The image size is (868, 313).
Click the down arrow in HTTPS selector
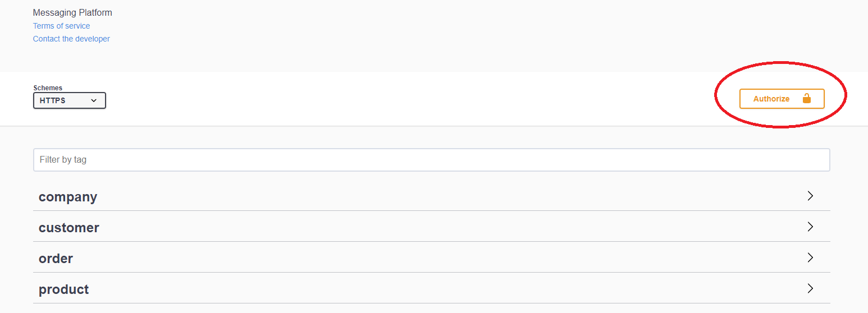tap(94, 101)
